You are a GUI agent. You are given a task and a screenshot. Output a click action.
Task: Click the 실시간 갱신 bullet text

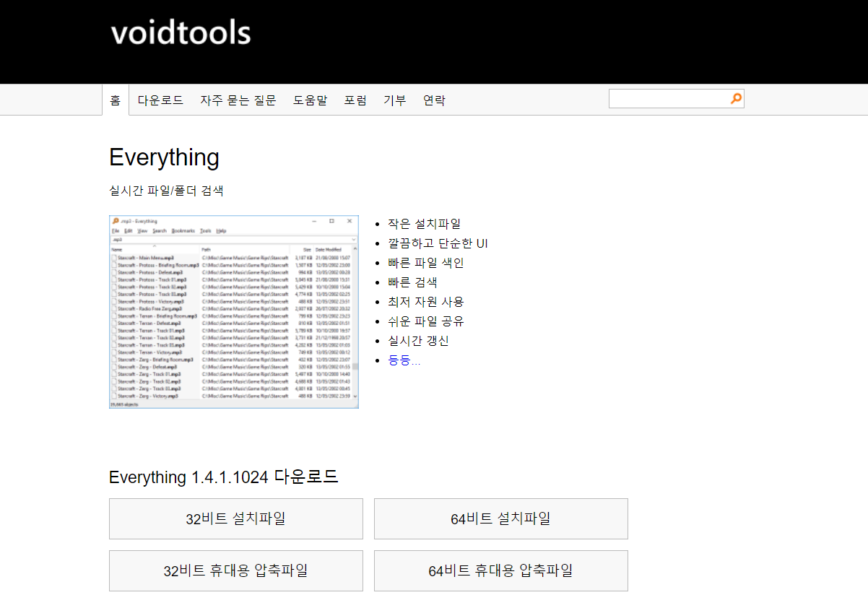click(x=418, y=341)
